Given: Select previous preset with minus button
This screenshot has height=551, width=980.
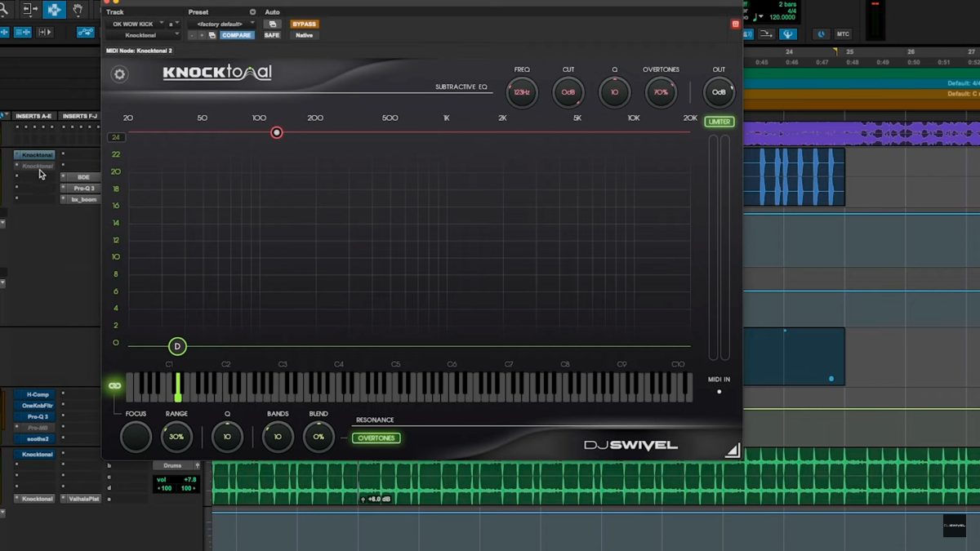Looking at the screenshot, I should tap(192, 35).
